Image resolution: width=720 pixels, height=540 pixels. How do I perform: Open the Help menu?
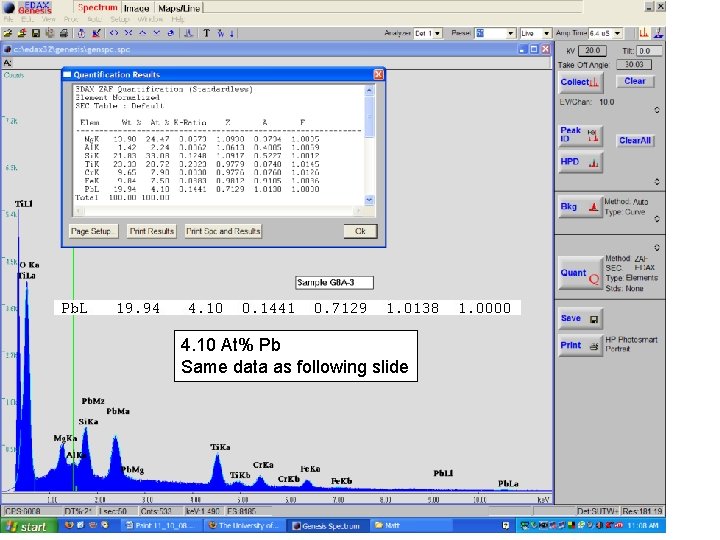click(x=178, y=19)
